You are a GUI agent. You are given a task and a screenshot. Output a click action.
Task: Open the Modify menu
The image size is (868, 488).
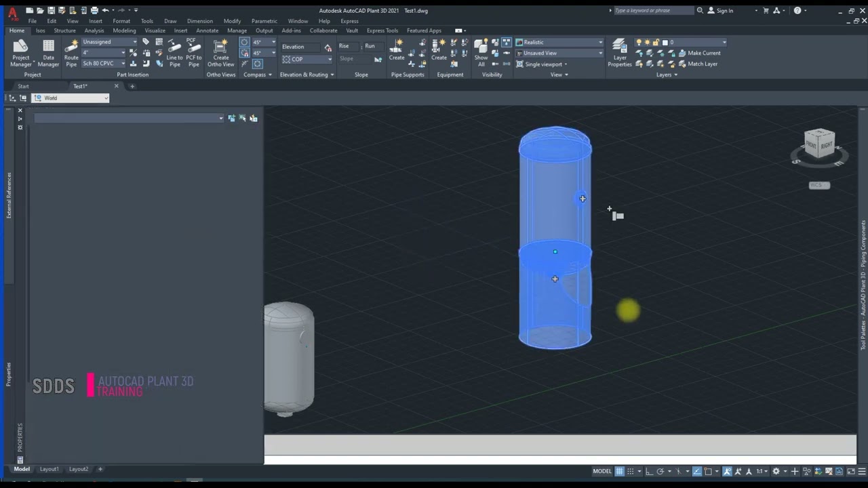point(232,21)
